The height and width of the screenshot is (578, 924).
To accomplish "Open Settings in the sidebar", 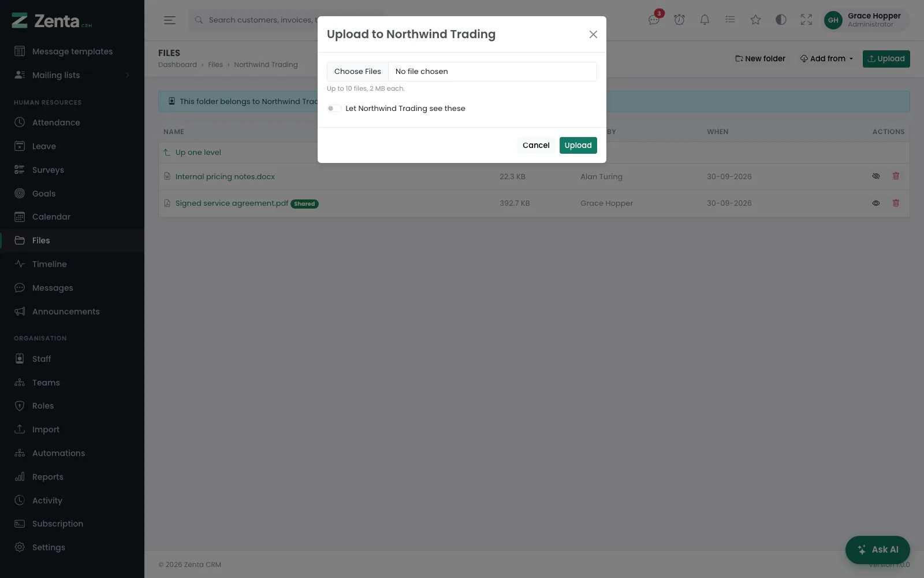I will pyautogui.click(x=72, y=547).
